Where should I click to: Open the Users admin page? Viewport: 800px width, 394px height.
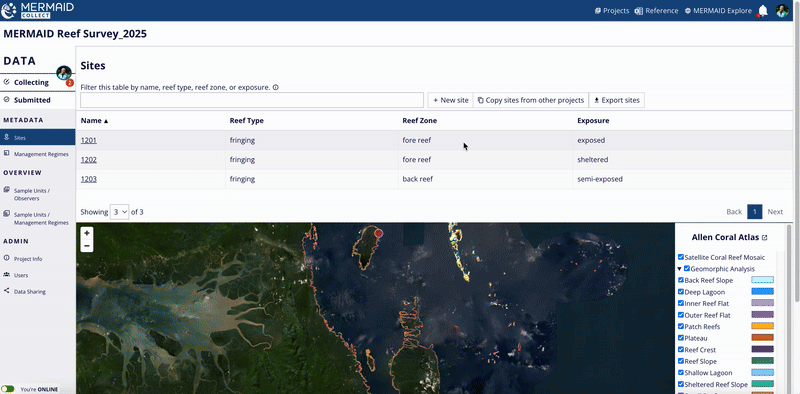click(21, 275)
